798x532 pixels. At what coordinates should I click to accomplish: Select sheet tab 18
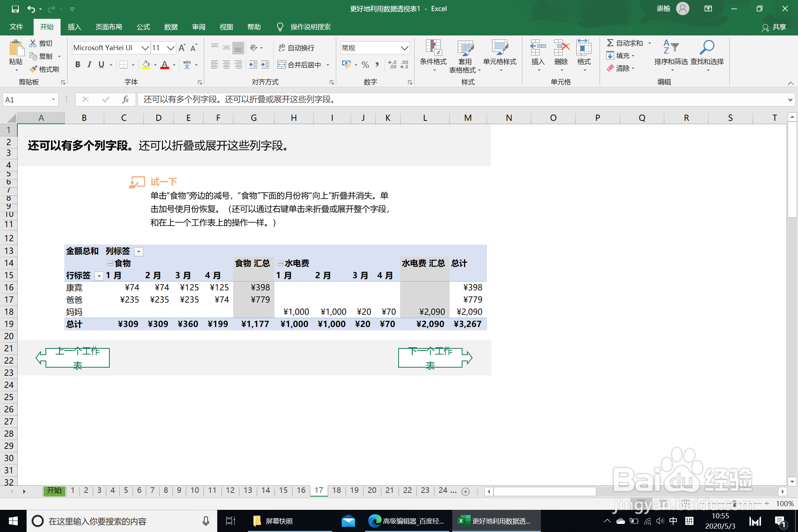coord(337,490)
